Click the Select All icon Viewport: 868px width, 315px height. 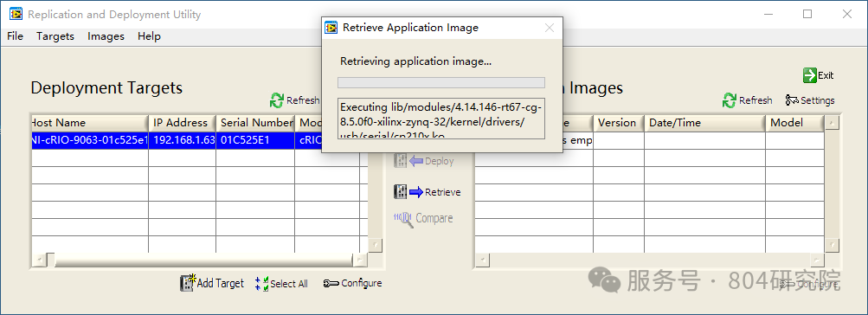tap(261, 284)
